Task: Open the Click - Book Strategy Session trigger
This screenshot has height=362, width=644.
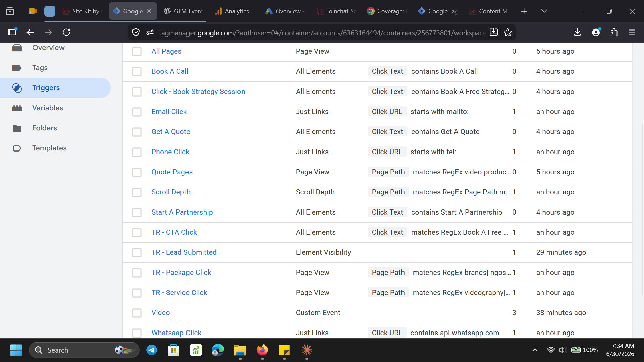Action: [198, 92]
